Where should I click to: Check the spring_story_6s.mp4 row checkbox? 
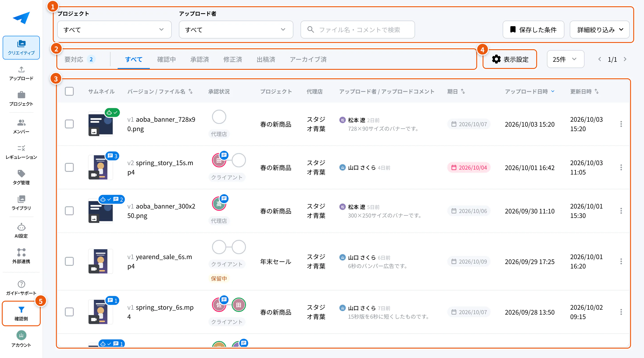click(69, 312)
